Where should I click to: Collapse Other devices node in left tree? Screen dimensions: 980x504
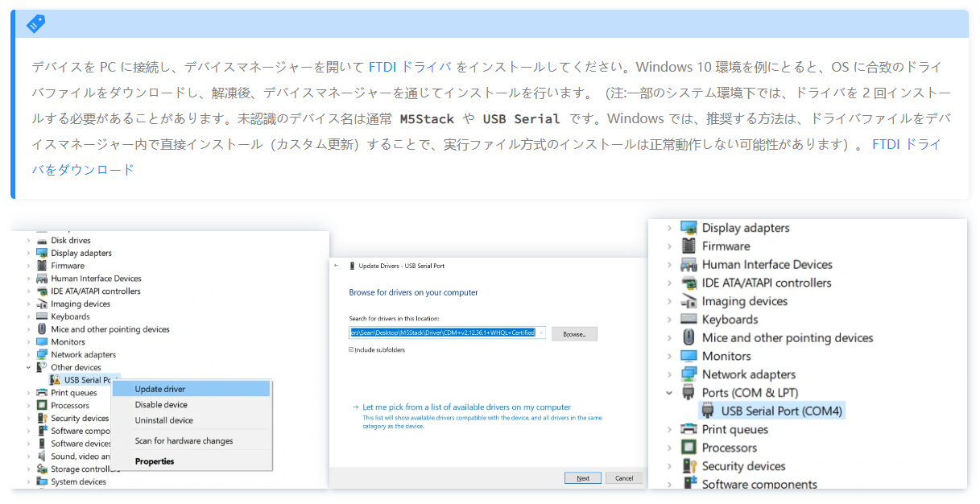29,367
